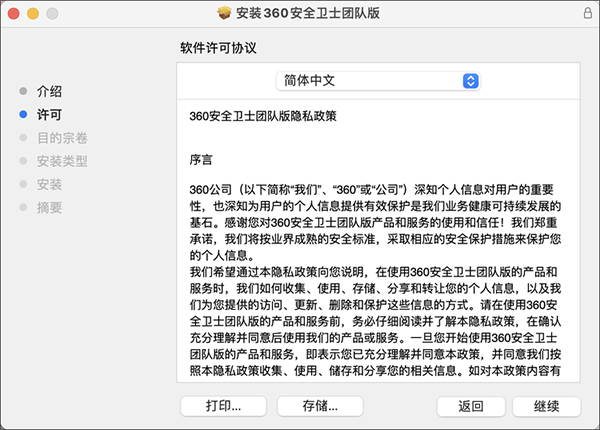Click the 安装类型 step in the sidebar
The height and width of the screenshot is (430, 600).
point(62,161)
